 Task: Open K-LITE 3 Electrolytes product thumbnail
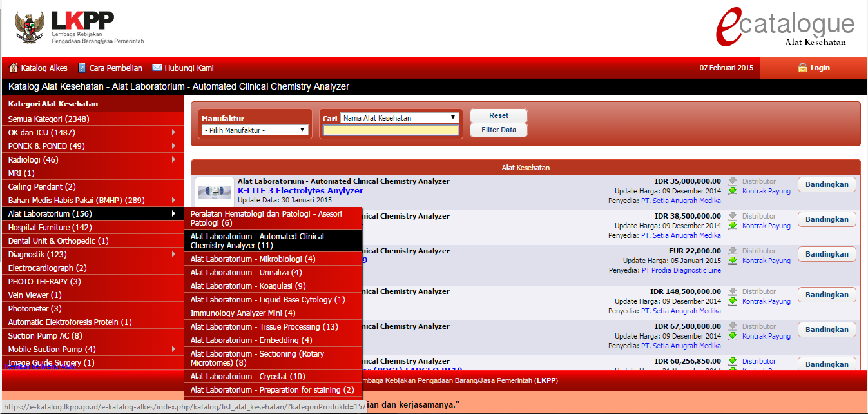(215, 192)
